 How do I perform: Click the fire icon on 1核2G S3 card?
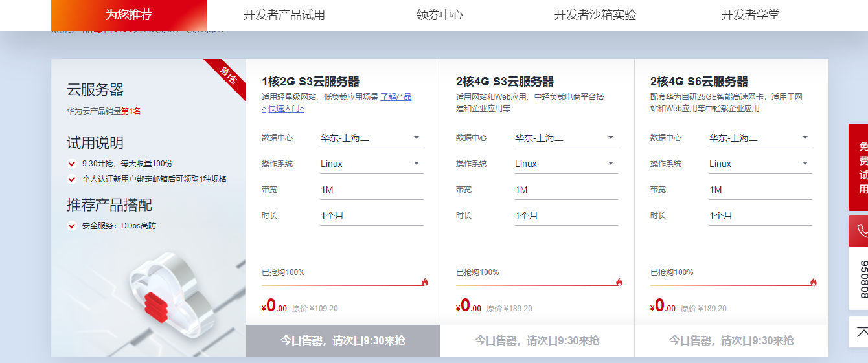coord(425,282)
